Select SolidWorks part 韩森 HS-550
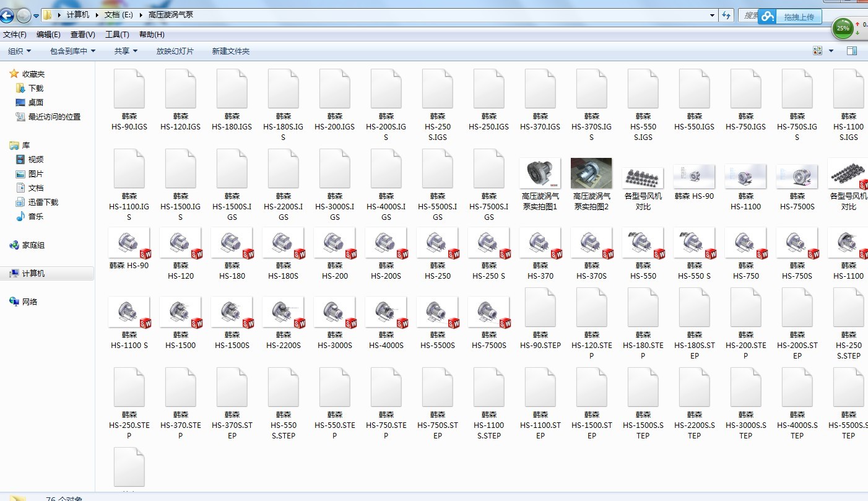 [x=643, y=254]
